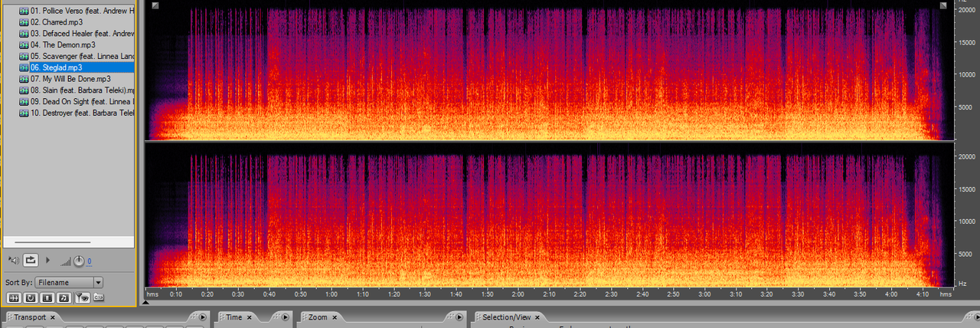Close the Transport panel tab

[53, 317]
